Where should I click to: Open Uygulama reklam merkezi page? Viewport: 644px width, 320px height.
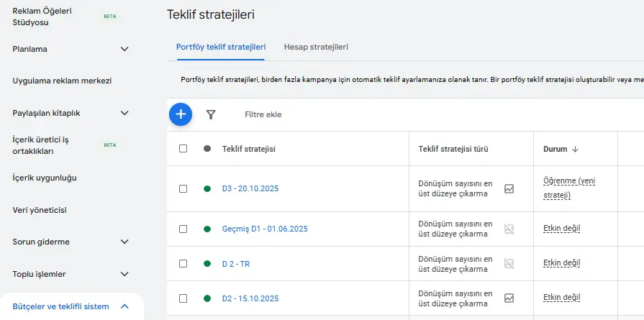(x=62, y=81)
